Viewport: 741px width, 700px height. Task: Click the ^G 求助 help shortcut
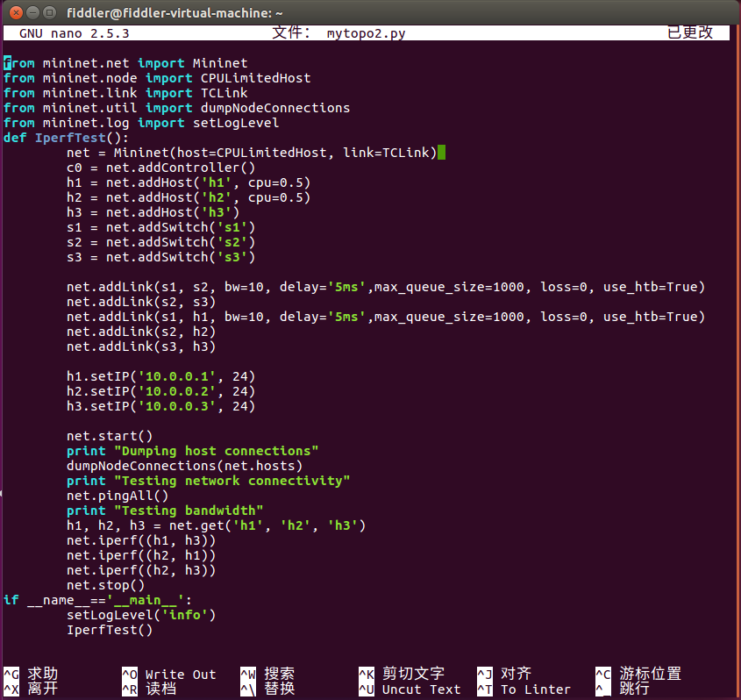[31, 674]
